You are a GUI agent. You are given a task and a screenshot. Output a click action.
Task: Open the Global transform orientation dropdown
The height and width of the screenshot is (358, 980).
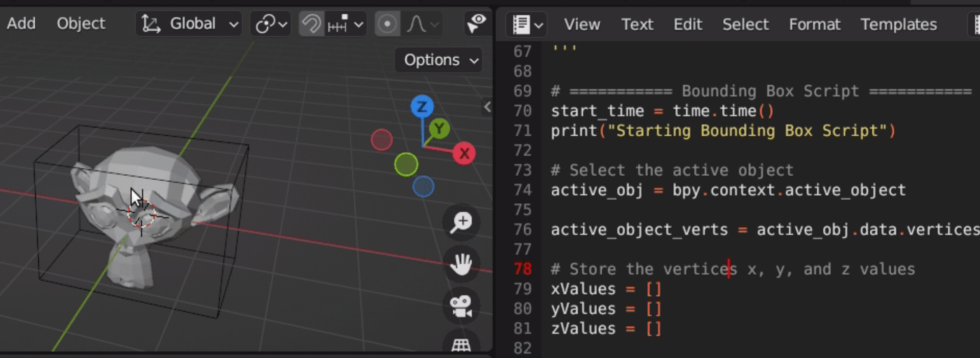click(x=189, y=24)
